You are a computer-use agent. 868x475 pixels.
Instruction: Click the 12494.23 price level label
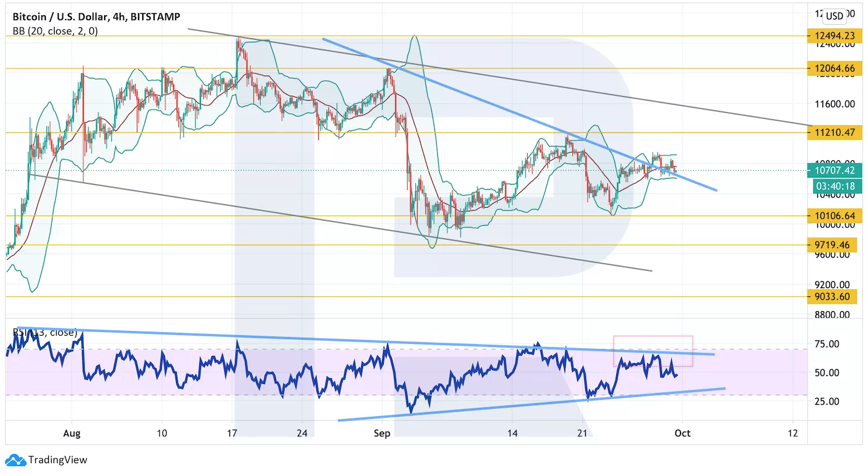831,36
